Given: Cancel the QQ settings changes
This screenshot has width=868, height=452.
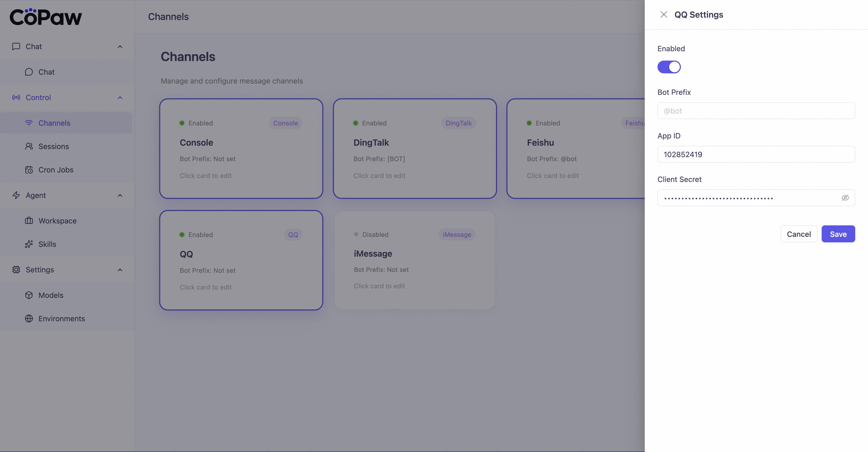Looking at the screenshot, I should click(x=799, y=234).
